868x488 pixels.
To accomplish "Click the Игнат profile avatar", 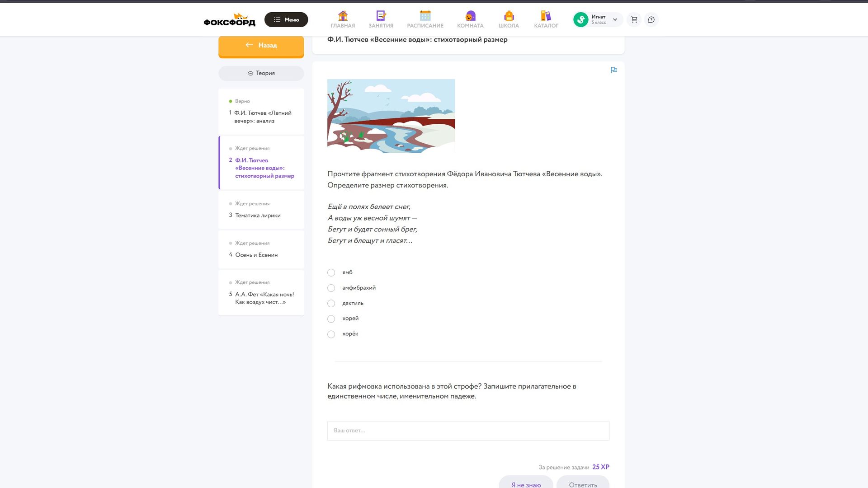I will (x=580, y=19).
